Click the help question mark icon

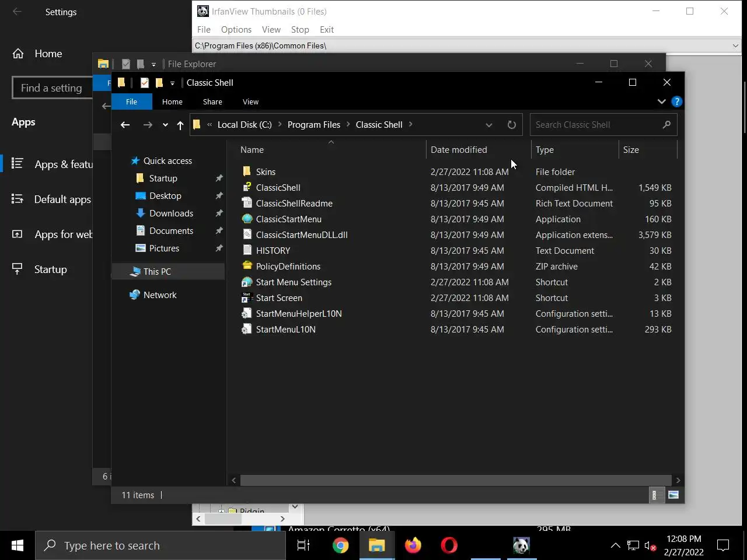pyautogui.click(x=676, y=101)
